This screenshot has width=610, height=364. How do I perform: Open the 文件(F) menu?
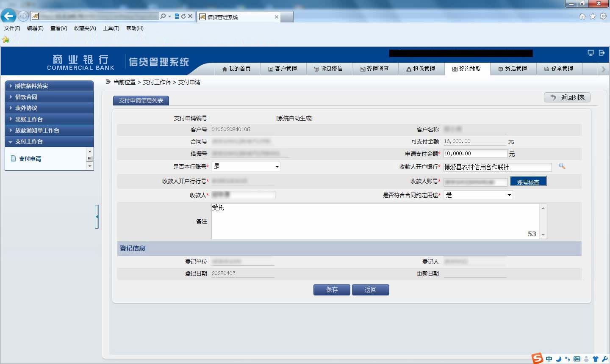tap(12, 28)
